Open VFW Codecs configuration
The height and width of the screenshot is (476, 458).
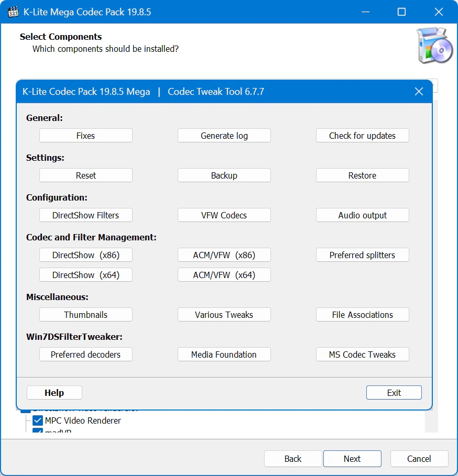[224, 215]
